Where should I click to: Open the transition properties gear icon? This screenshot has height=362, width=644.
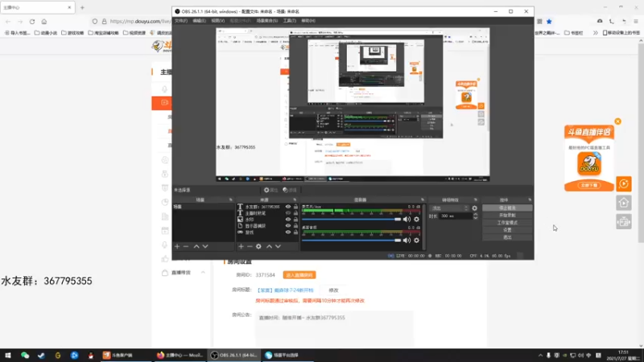click(x=474, y=208)
